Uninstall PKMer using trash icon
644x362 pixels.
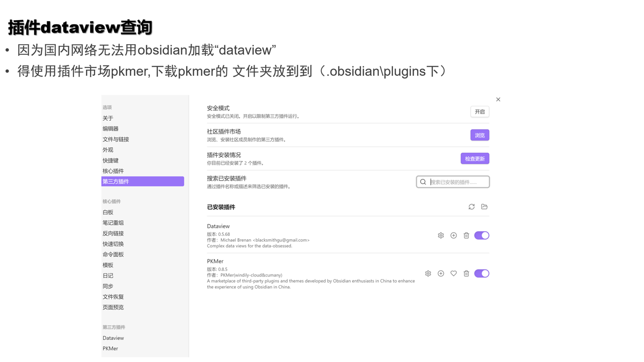(x=466, y=274)
